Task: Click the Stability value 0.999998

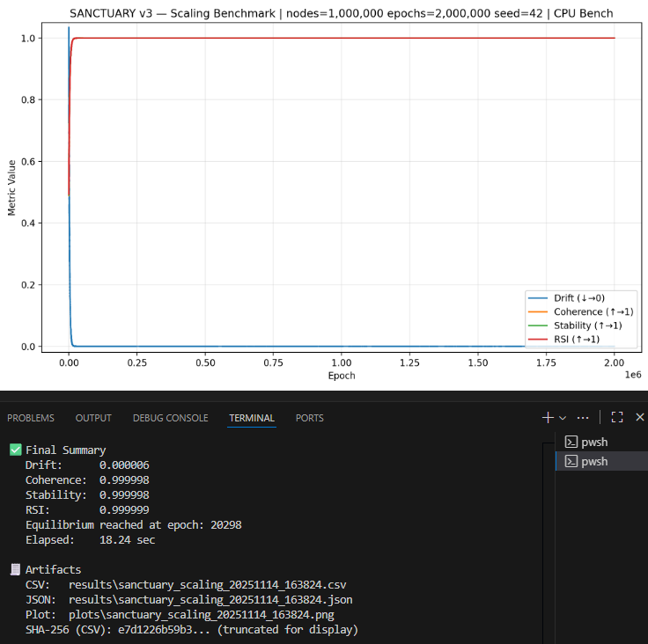Action: click(124, 494)
